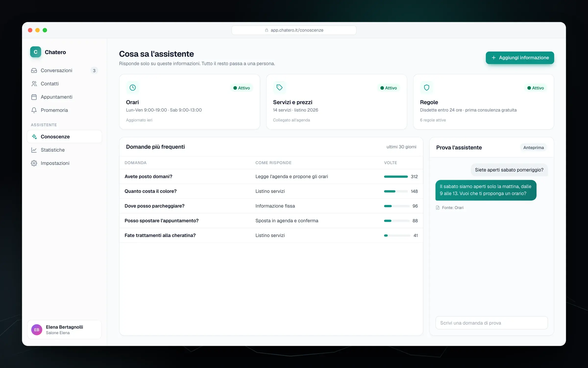Open Contatti in the sidebar
The image size is (588, 368).
[64, 84]
